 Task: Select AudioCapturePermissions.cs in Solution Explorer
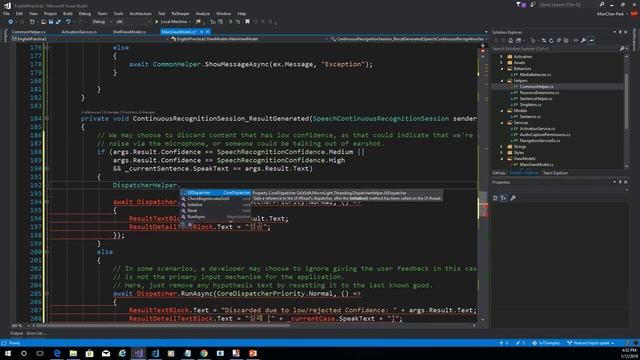pyautogui.click(x=545, y=135)
